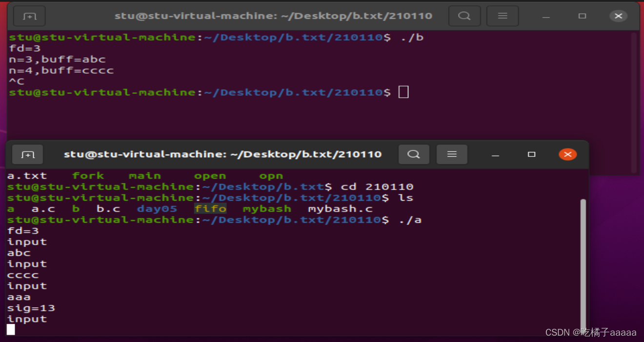Click 'fd=3' in the bottom terminal
This screenshot has width=644, height=342.
23,231
